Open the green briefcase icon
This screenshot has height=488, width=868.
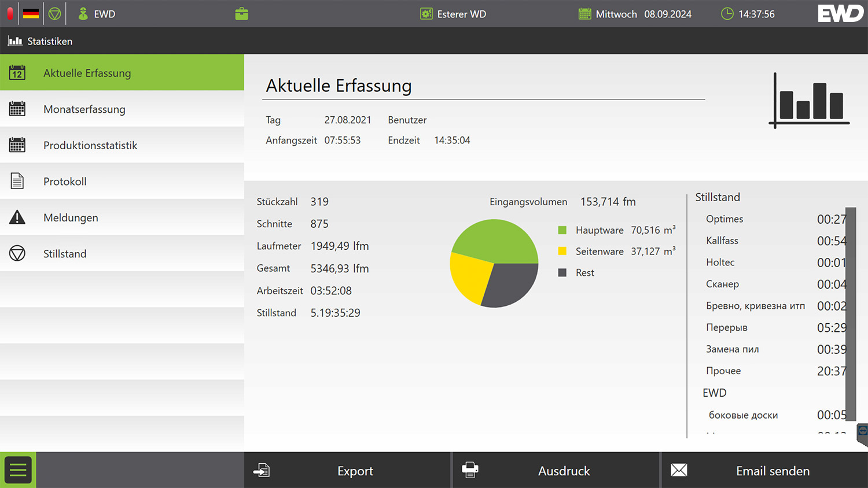click(242, 14)
